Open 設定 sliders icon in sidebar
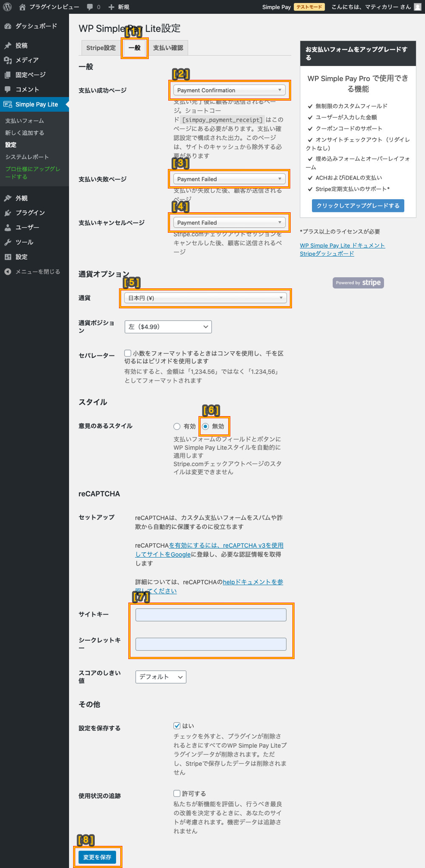 [8, 257]
